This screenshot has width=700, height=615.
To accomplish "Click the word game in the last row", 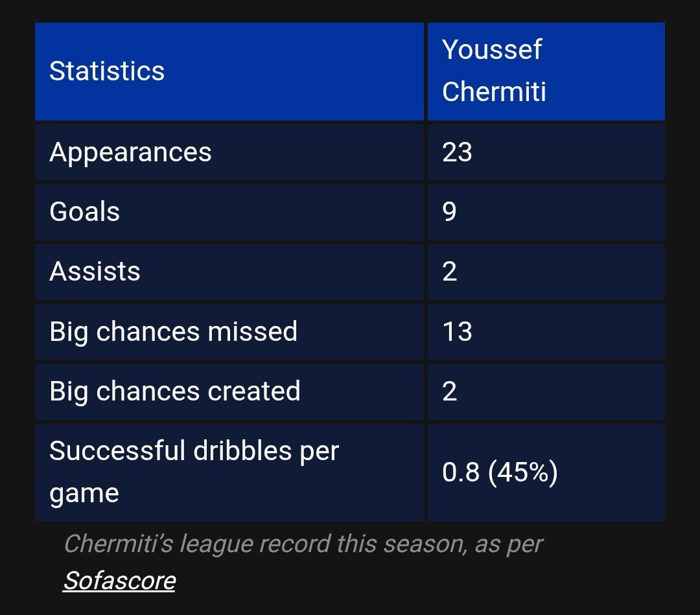I will pyautogui.click(x=84, y=494).
